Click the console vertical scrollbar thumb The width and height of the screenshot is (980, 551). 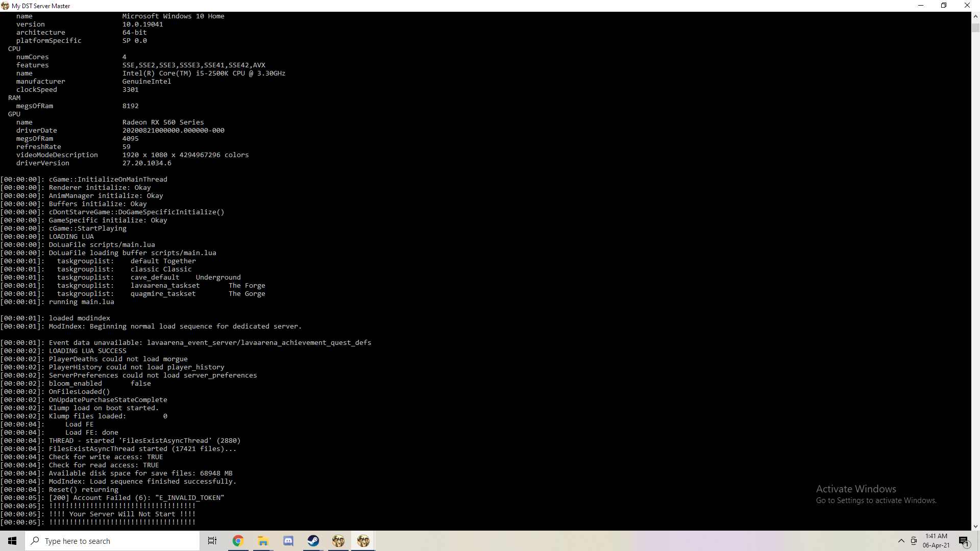click(975, 28)
